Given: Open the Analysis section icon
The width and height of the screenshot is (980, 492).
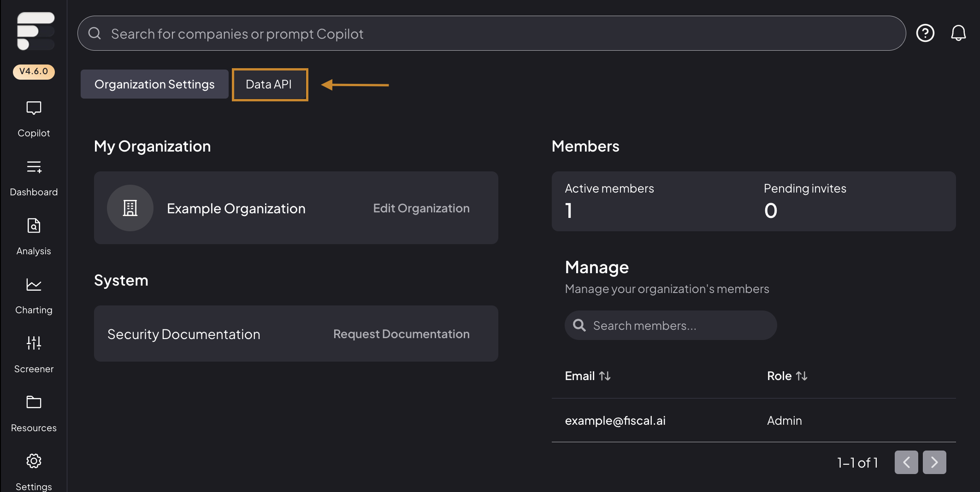Looking at the screenshot, I should (x=34, y=226).
